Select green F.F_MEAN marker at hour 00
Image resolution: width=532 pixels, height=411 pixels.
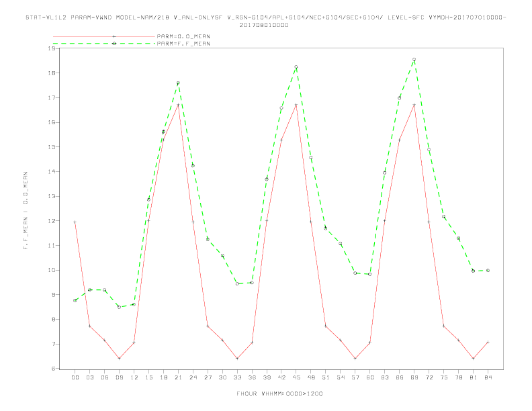[x=75, y=301]
